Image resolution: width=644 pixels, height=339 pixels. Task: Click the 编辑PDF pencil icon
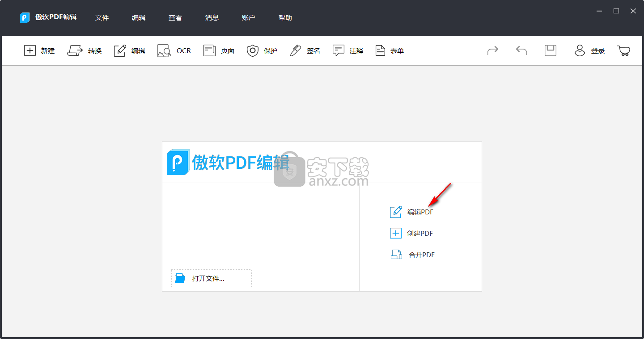(396, 212)
